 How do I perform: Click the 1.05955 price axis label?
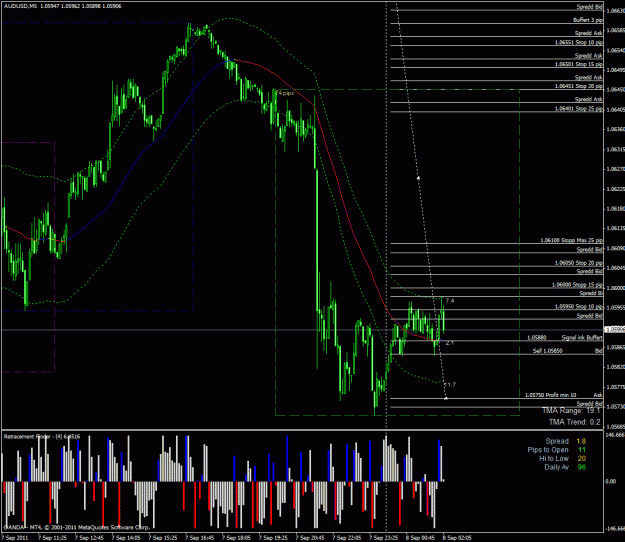(x=615, y=308)
